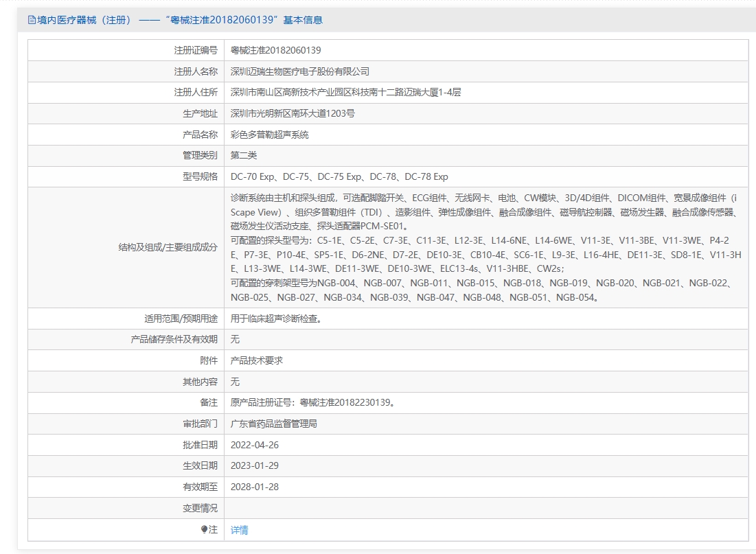Viewport: 756px width, 554px height.
Task: Click the line starting 可配置的穿刺架型号为NGB-004
Action: pyautogui.click(x=481, y=283)
